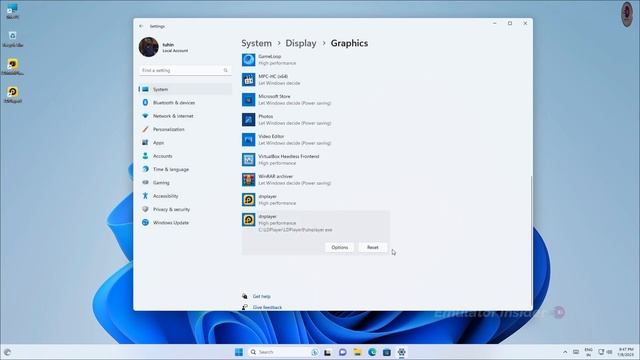
Task: Open the user profile picture in Settings
Action: [149, 47]
